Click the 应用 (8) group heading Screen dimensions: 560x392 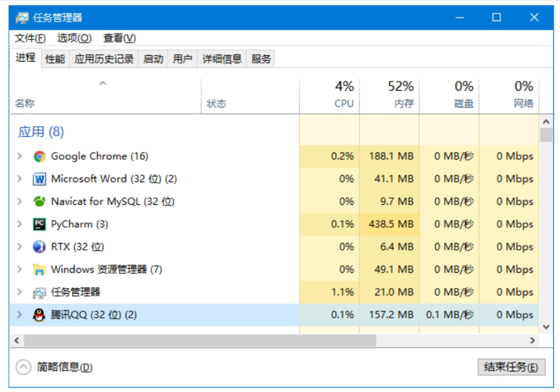click(41, 132)
